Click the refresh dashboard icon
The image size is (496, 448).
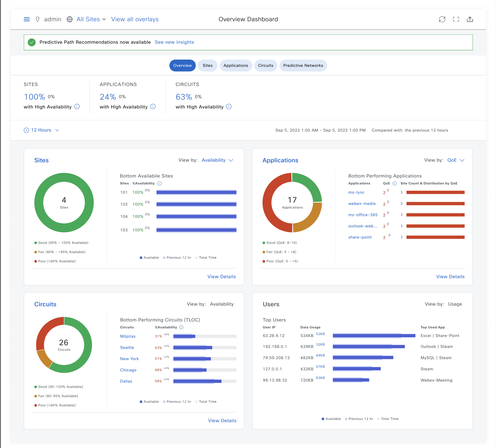[x=442, y=19]
